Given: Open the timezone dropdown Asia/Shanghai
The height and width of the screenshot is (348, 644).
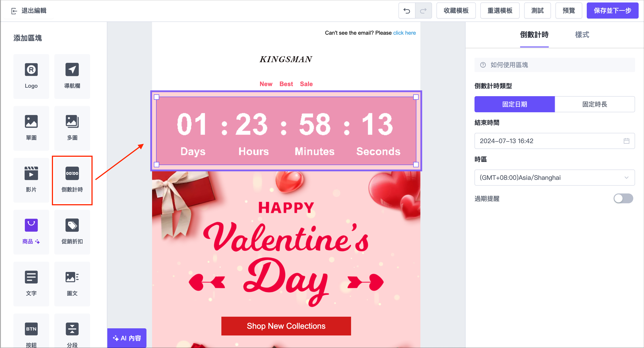Looking at the screenshot, I should 554,178.
